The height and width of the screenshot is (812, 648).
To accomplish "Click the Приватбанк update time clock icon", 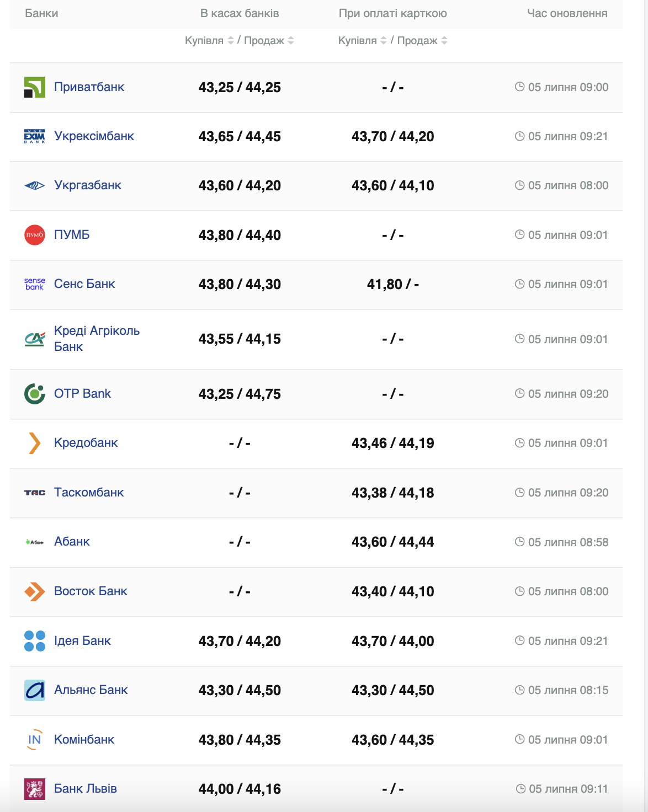I will (x=519, y=87).
